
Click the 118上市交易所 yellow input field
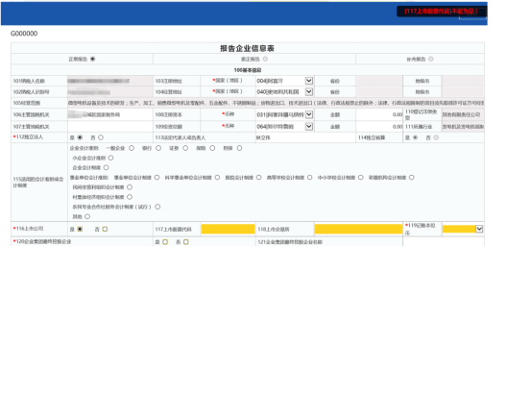coord(358,229)
